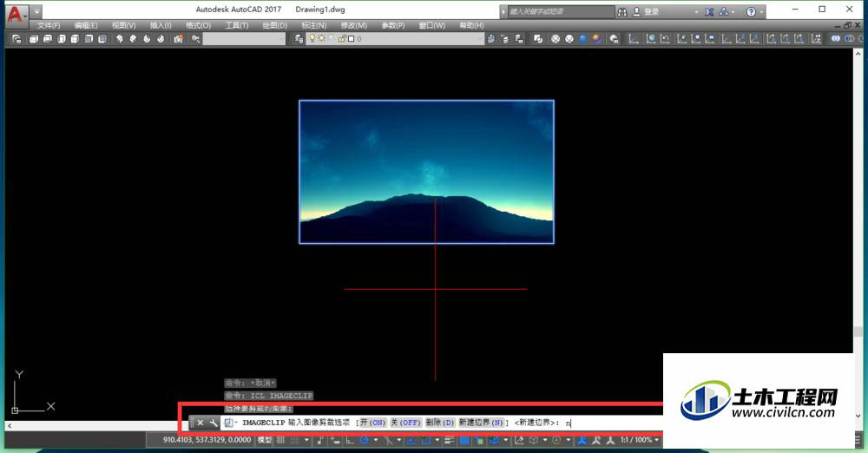
Task: Click the 模型 model space button
Action: click(265, 440)
